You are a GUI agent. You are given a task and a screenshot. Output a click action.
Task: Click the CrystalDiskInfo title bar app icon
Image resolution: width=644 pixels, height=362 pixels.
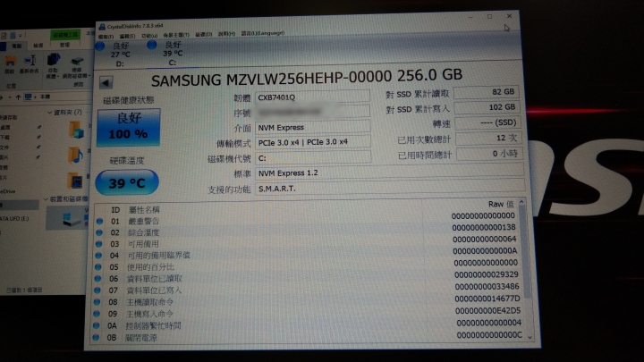(102, 27)
